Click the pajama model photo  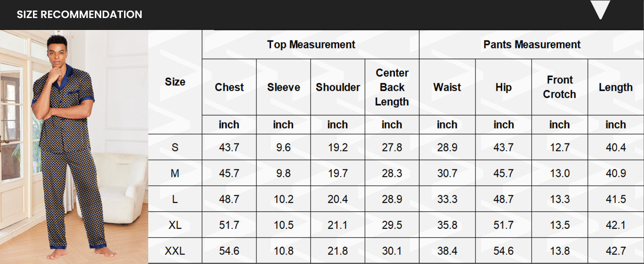pos(70,145)
